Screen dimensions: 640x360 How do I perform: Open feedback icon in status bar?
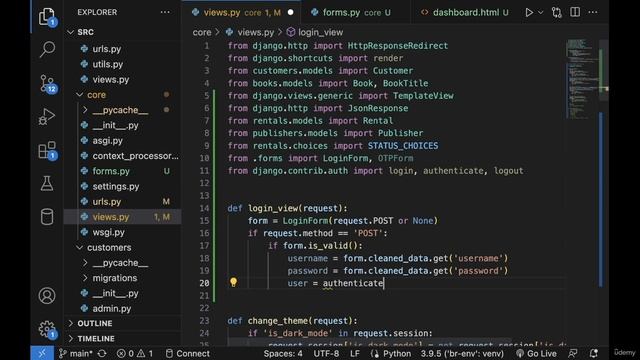coord(573,353)
